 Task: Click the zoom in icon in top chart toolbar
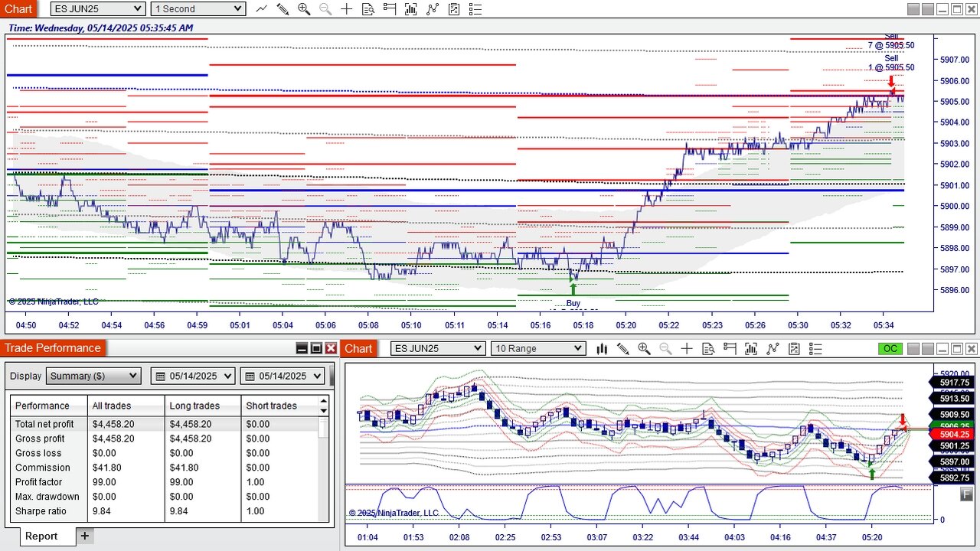coord(304,9)
